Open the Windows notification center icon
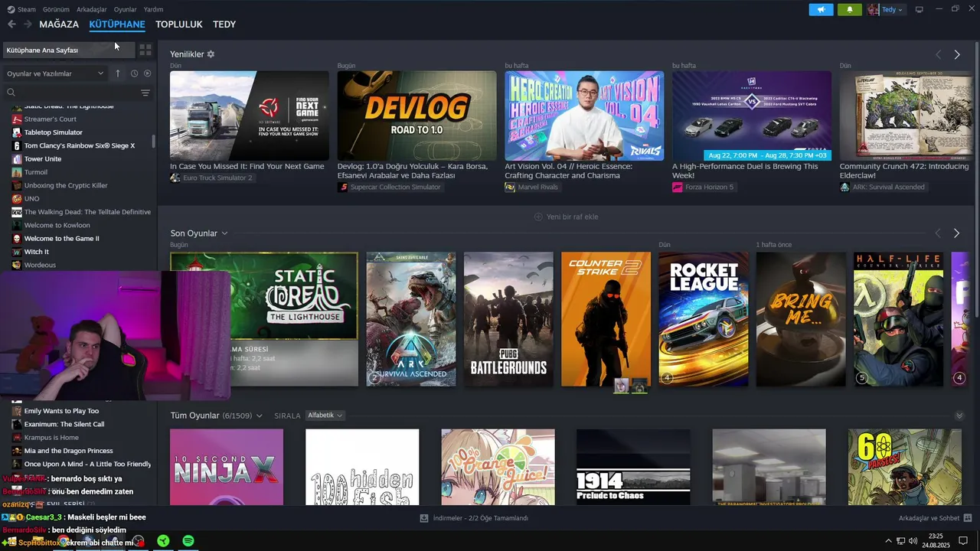Image resolution: width=980 pixels, height=551 pixels. pyautogui.click(x=963, y=541)
